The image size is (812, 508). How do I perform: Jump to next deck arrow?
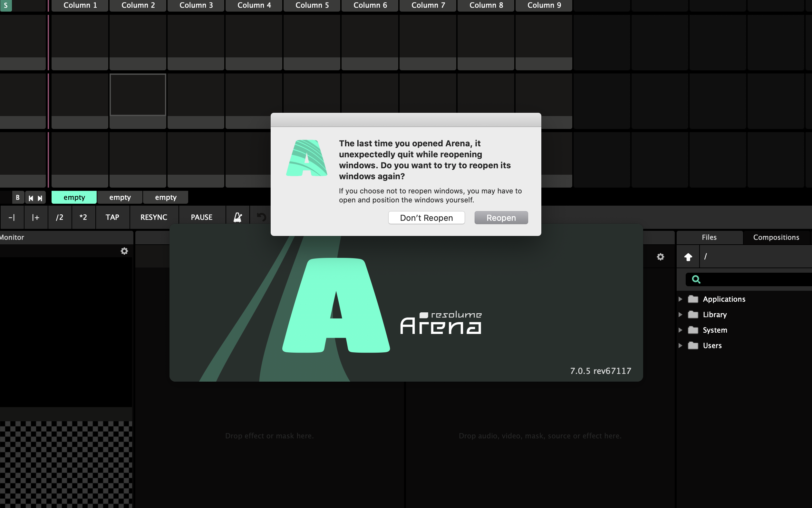[x=40, y=198]
